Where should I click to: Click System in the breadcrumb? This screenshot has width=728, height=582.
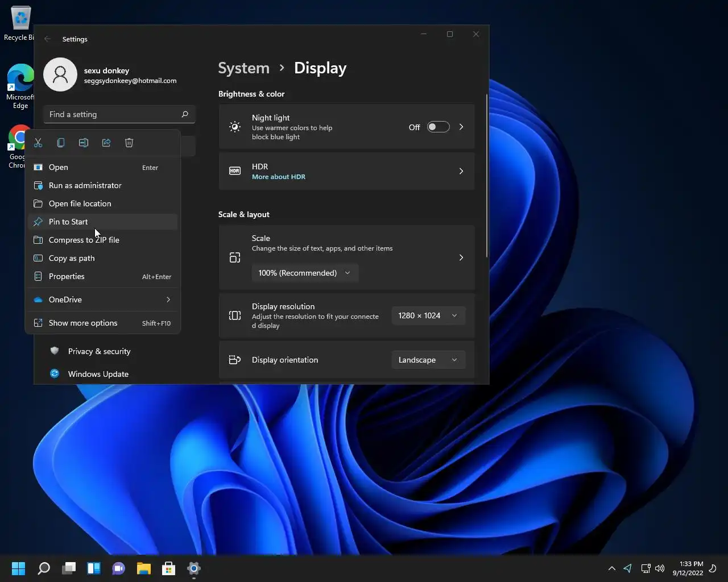click(244, 68)
